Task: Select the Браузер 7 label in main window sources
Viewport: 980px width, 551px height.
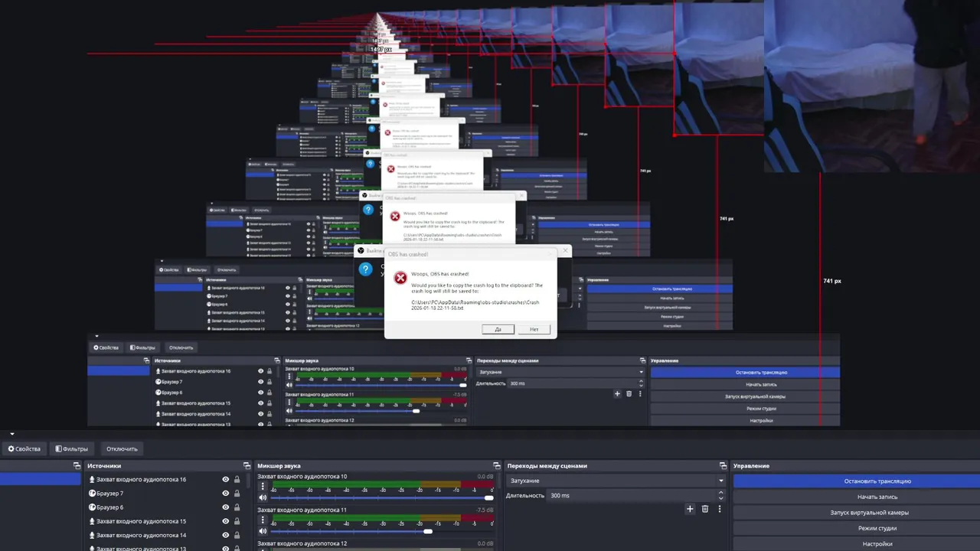Action: (x=110, y=494)
